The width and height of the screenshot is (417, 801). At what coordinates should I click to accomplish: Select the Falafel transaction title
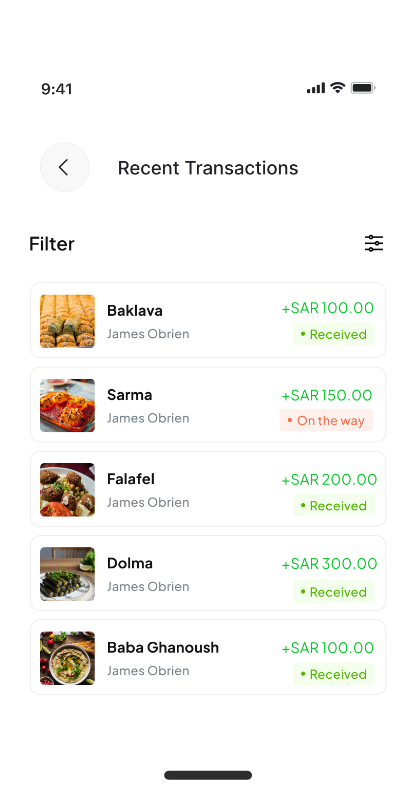pos(131,479)
